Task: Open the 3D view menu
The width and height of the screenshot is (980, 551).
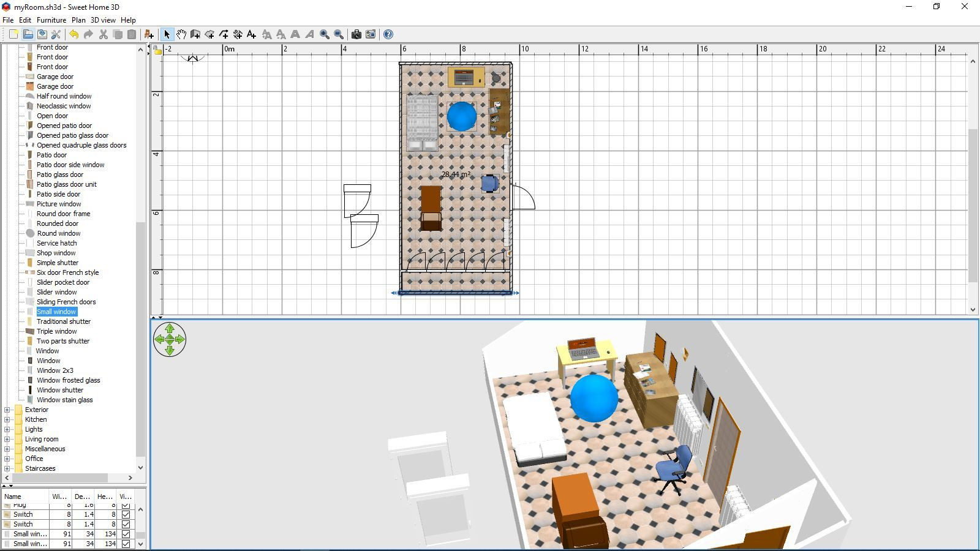Action: tap(103, 20)
